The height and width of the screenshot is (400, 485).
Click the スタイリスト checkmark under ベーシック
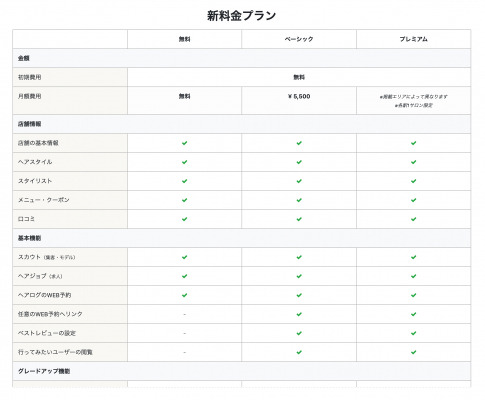coord(299,181)
